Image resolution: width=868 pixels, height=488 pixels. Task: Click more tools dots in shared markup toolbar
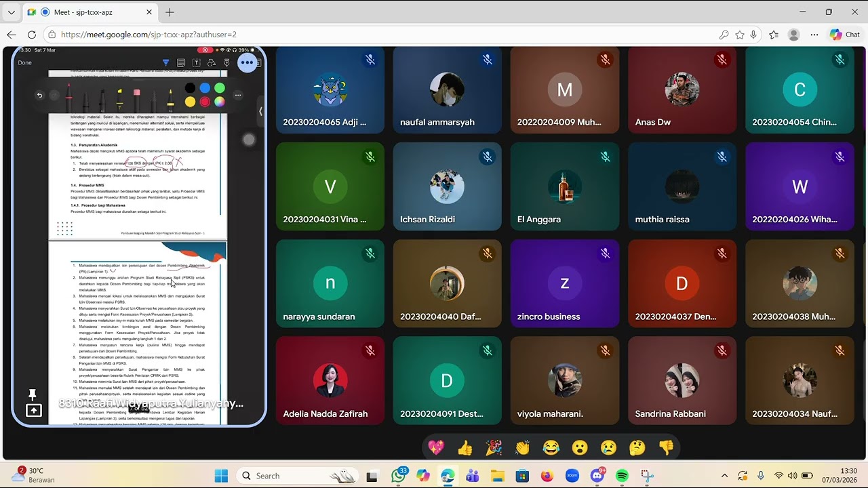click(238, 95)
